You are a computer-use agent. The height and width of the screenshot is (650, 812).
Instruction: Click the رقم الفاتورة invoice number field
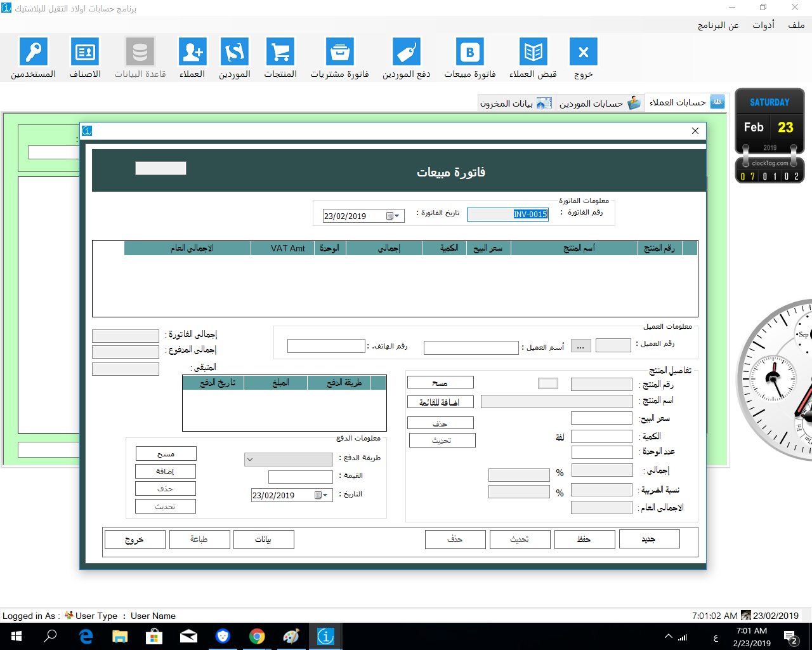507,215
